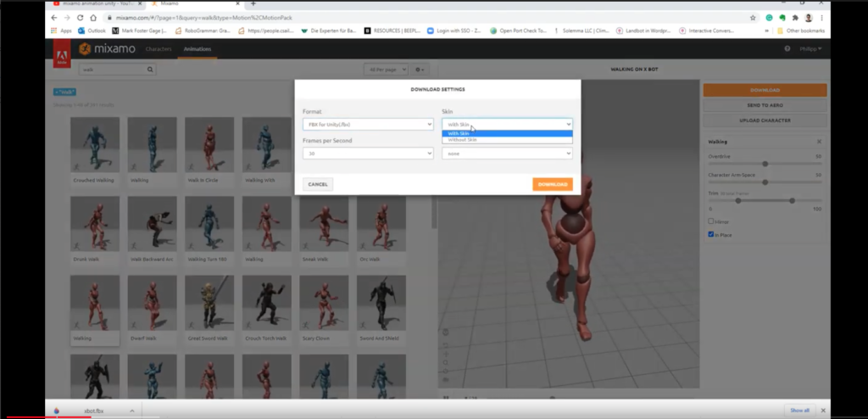Close the Walking panel with X icon

tap(819, 142)
